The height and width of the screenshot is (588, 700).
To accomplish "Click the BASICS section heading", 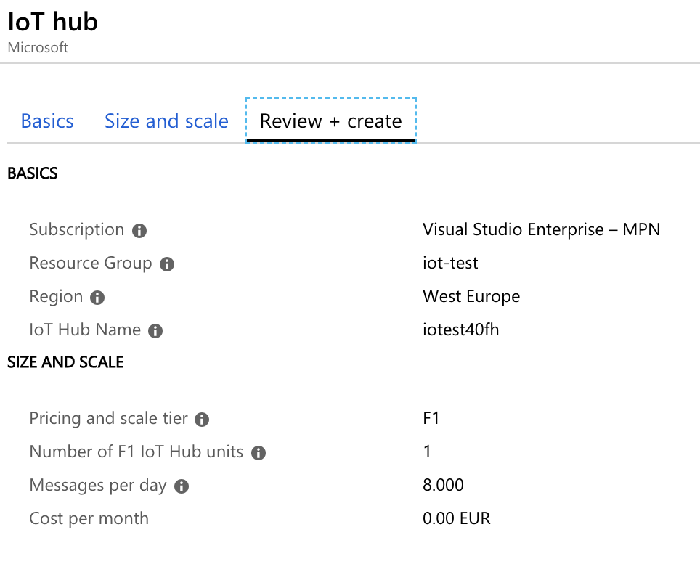I will (x=33, y=173).
